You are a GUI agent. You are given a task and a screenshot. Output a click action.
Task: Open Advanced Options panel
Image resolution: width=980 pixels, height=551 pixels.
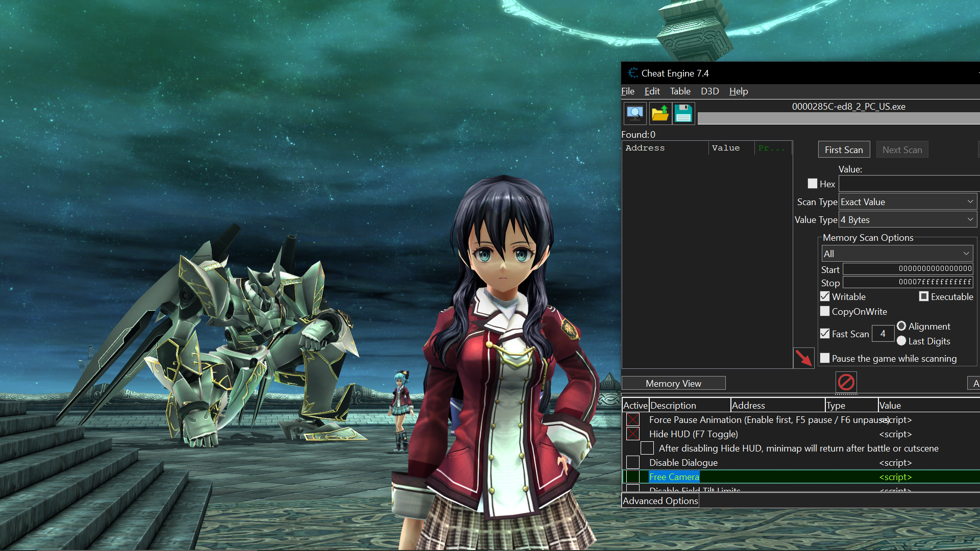click(x=660, y=501)
